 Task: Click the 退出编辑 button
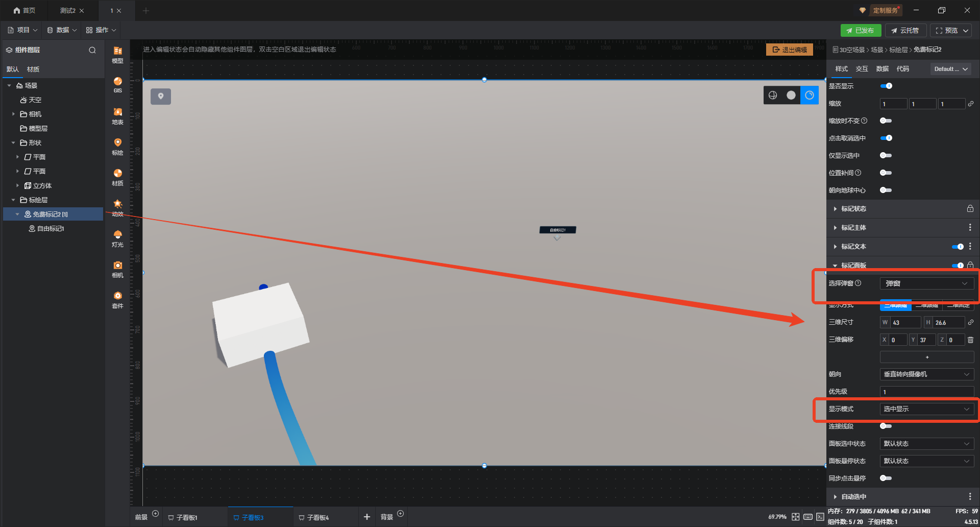click(x=790, y=50)
